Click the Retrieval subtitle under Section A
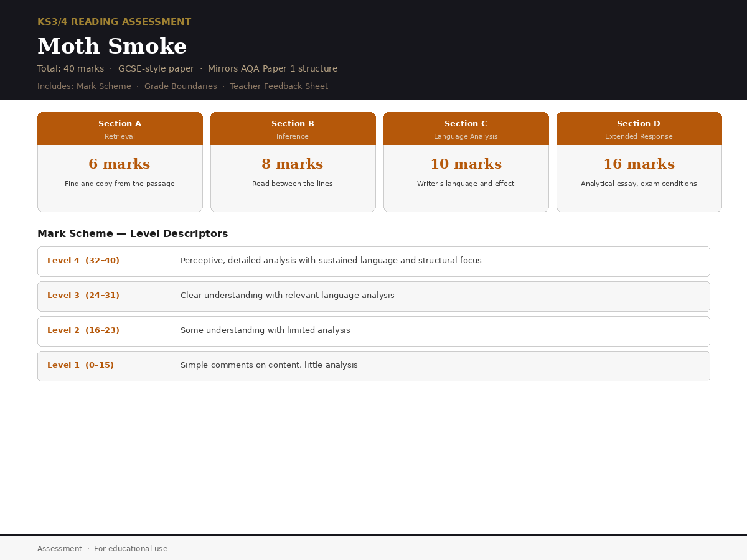Image resolution: width=747 pixels, height=560 pixels. pyautogui.click(x=120, y=136)
